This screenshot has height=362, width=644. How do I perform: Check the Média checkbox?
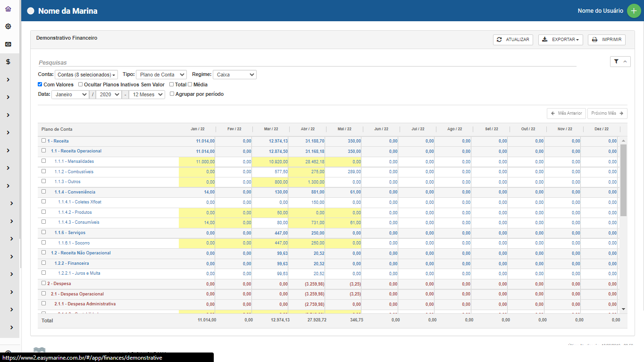(x=190, y=84)
